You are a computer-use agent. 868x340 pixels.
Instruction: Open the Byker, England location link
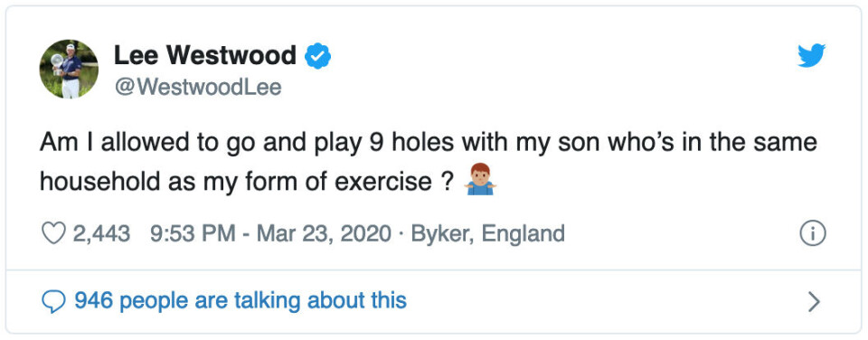pyautogui.click(x=487, y=233)
